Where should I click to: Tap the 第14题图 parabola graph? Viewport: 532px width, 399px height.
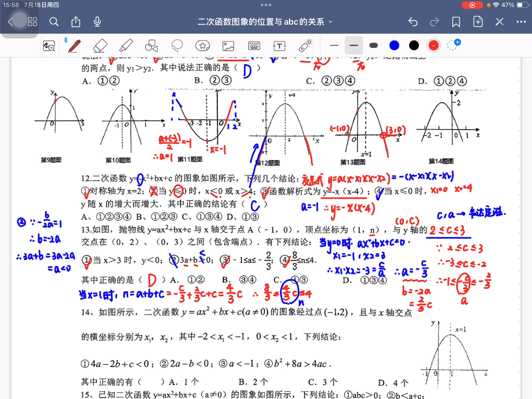pos(449,120)
